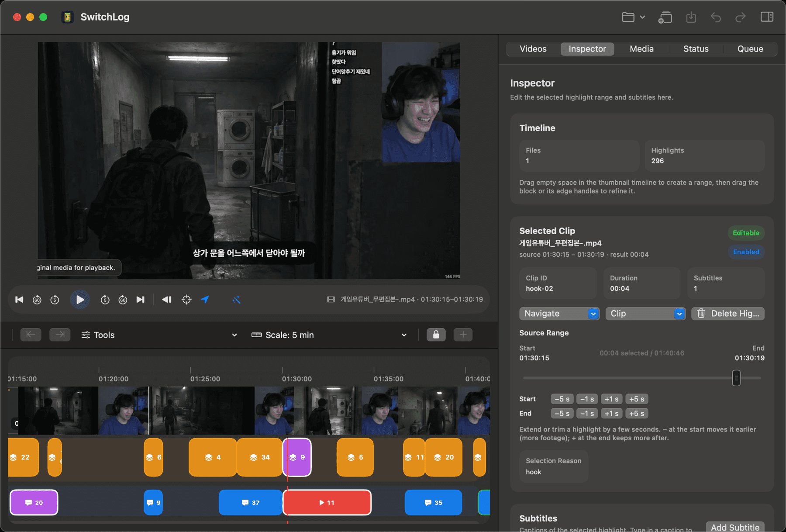Forward 5 seconds
The height and width of the screenshot is (532, 786).
(105, 300)
